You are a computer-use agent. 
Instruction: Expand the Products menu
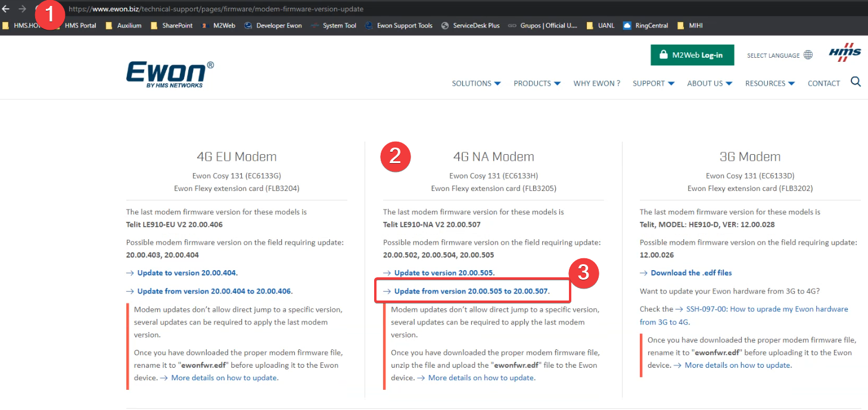[537, 83]
